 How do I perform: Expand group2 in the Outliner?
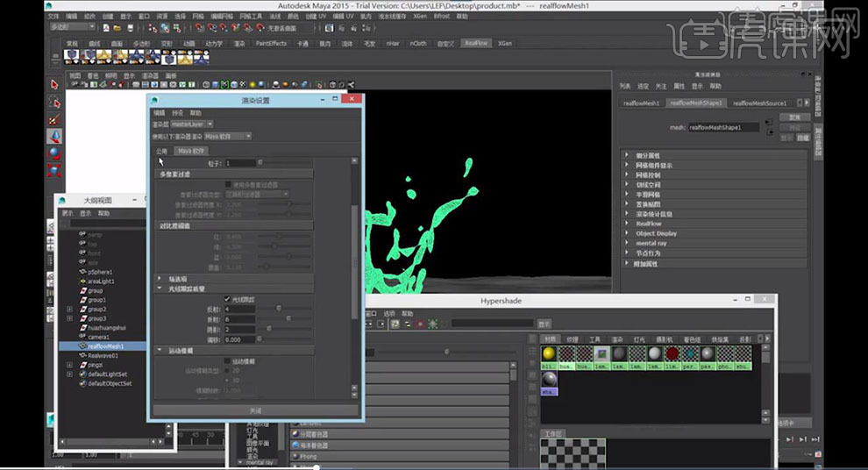pyautogui.click(x=70, y=310)
